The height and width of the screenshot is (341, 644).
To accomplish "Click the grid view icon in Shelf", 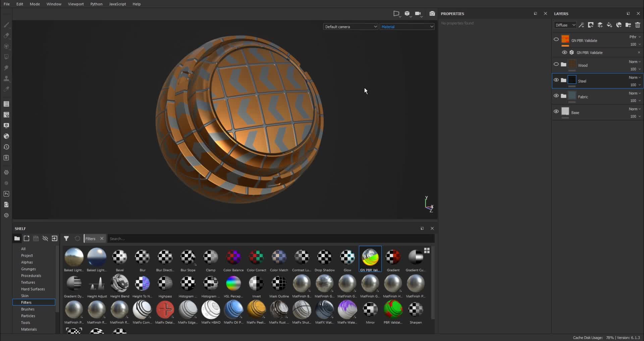I will coord(427,251).
